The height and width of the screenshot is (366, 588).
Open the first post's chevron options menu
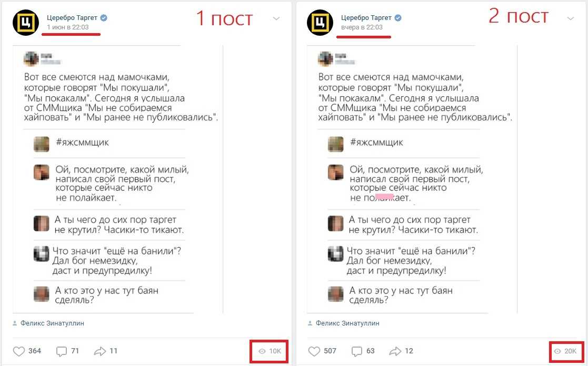click(276, 19)
